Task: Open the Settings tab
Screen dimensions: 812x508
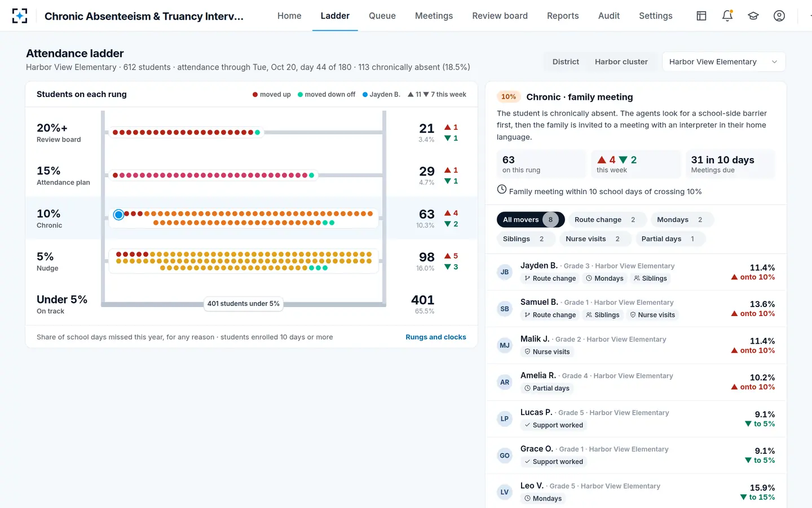Action: pyautogui.click(x=655, y=16)
